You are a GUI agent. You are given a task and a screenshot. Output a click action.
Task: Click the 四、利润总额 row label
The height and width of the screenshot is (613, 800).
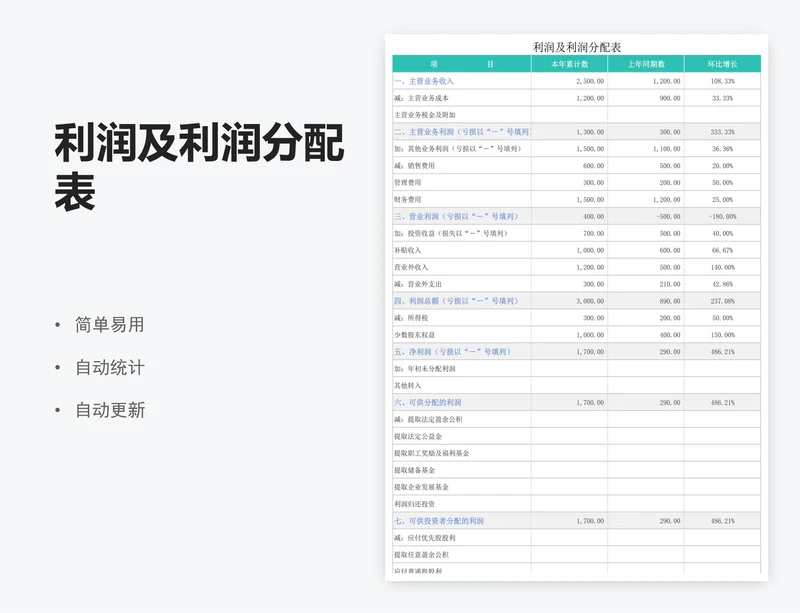(x=455, y=301)
